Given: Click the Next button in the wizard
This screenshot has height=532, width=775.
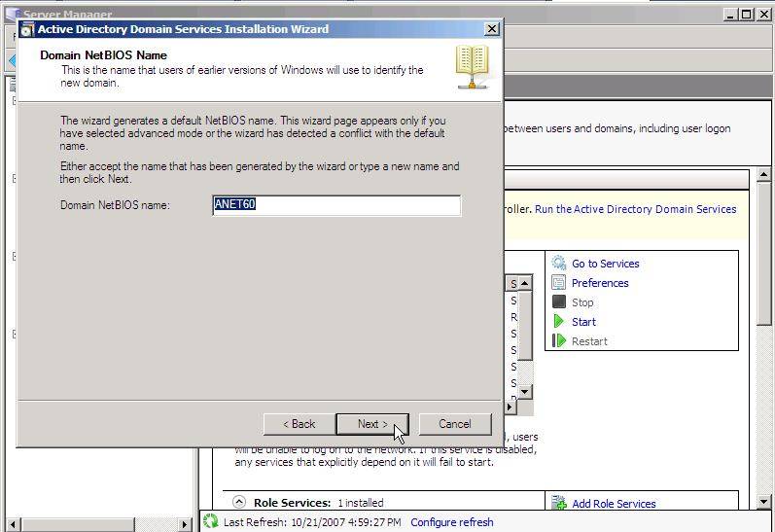Looking at the screenshot, I should pos(372,424).
